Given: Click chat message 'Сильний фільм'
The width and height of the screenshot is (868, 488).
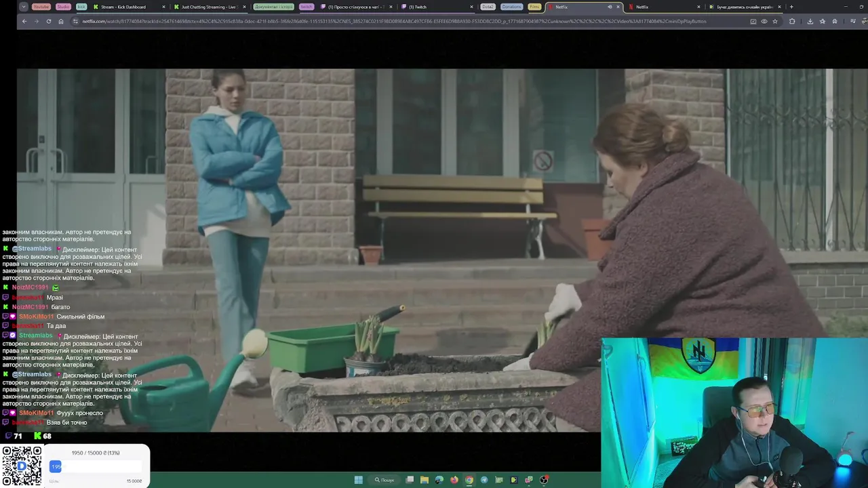Looking at the screenshot, I should [80, 317].
